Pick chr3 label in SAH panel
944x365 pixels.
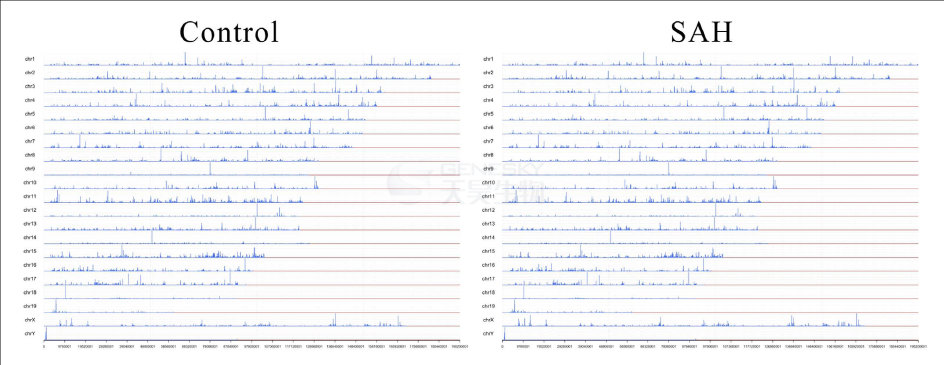click(x=488, y=87)
